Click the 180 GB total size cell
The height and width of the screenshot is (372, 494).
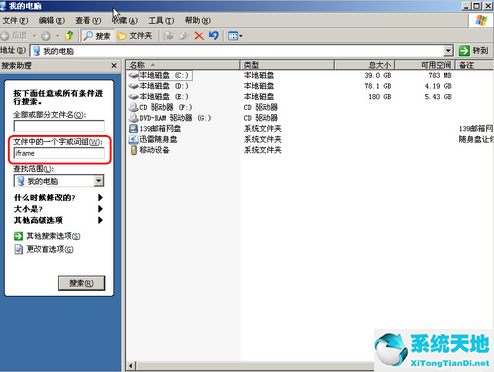[380, 97]
